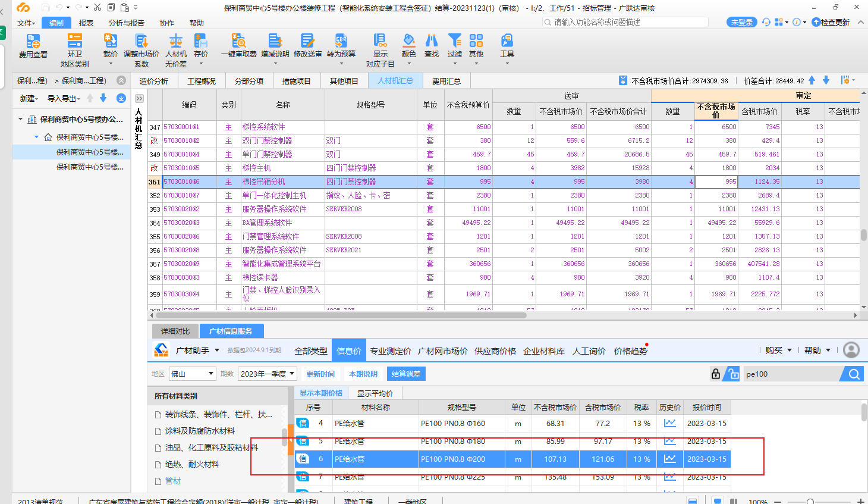Click the blue up arrow beside 价差合计
The height and width of the screenshot is (504, 868).
click(x=812, y=80)
